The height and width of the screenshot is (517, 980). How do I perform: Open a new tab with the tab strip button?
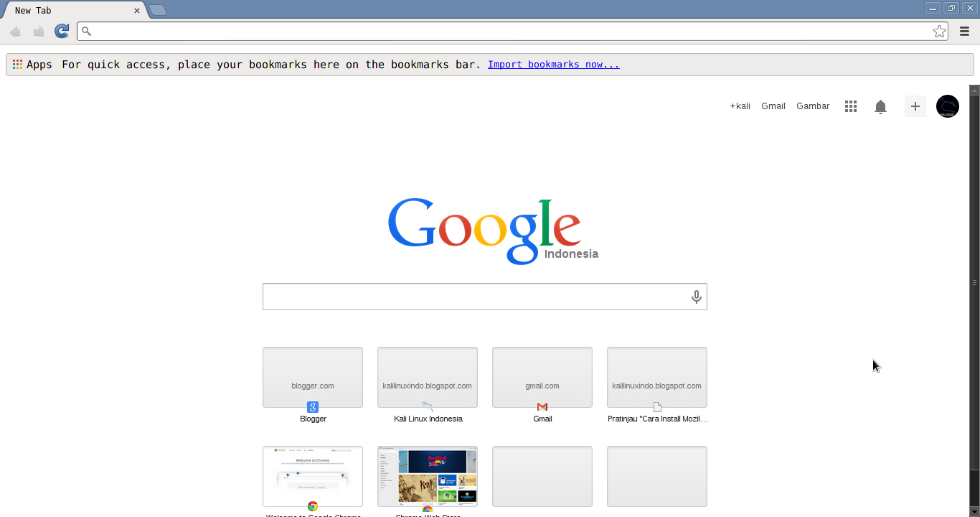pyautogui.click(x=158, y=10)
